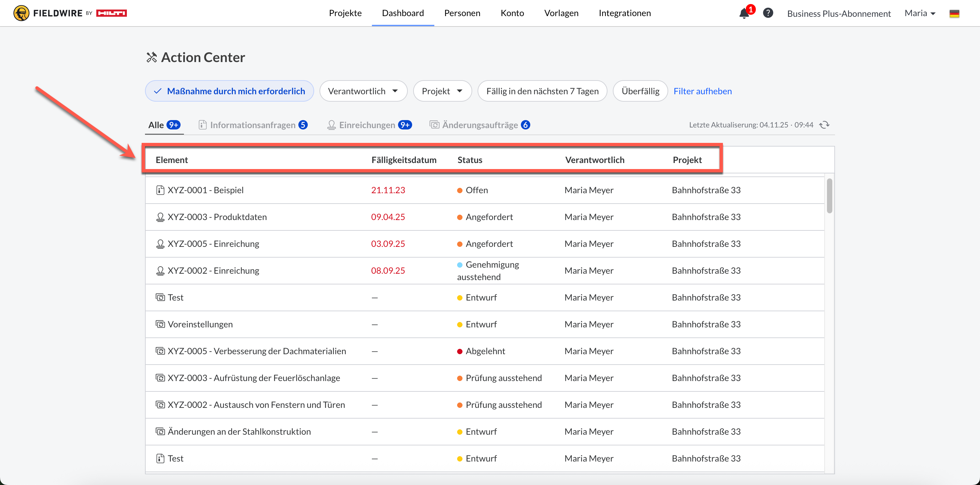Click the German flag language icon
The height and width of the screenshot is (485, 980).
pos(954,14)
